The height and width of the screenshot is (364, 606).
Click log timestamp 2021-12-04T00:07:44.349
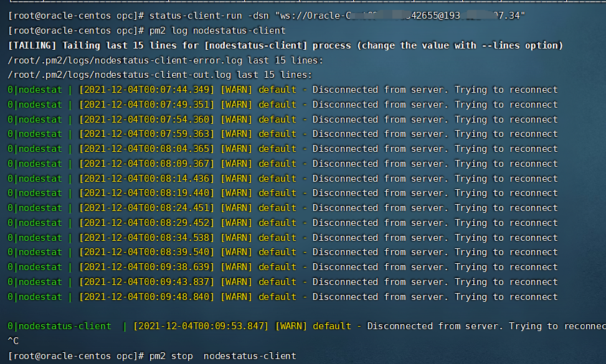pyautogui.click(x=146, y=90)
